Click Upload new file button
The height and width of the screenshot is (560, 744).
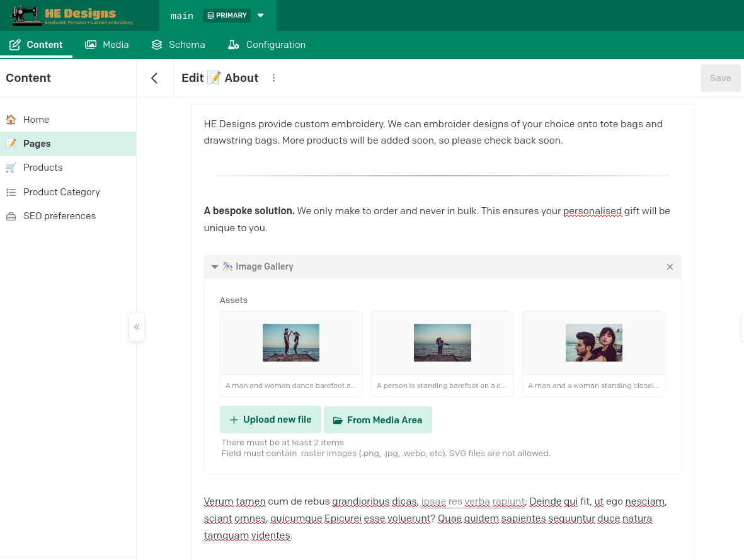point(270,420)
